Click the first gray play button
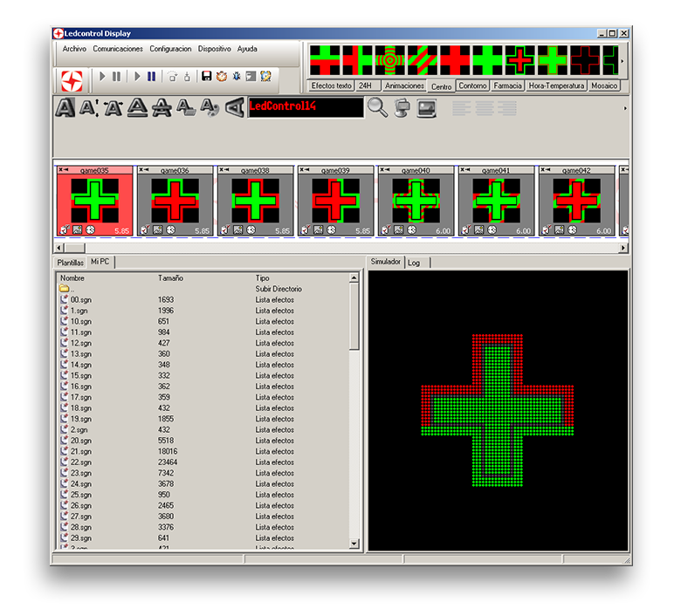 pyautogui.click(x=102, y=77)
